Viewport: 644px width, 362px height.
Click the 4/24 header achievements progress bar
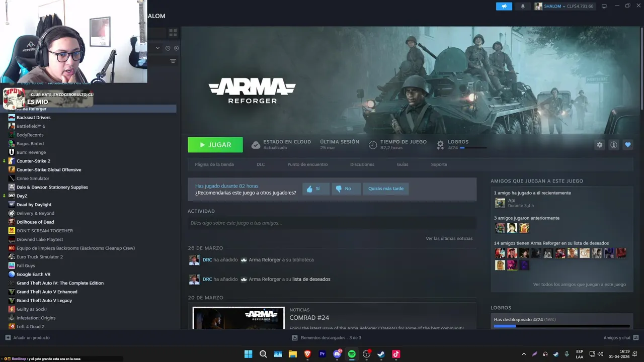473,148
